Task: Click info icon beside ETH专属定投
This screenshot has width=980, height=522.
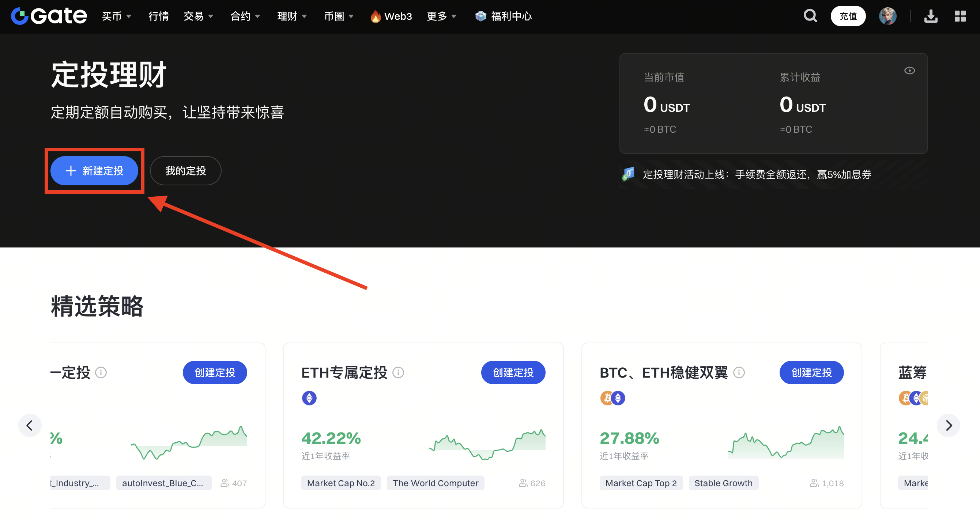Action: [x=398, y=372]
